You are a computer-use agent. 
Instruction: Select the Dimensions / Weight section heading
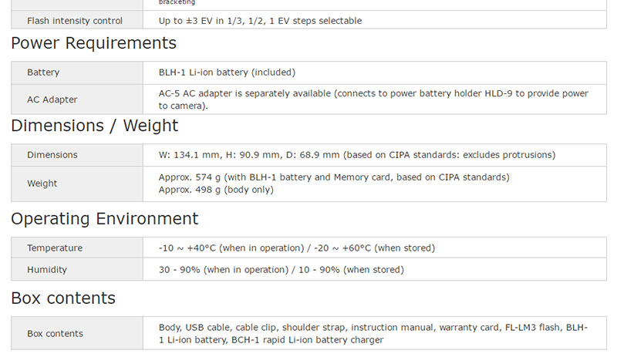click(94, 126)
